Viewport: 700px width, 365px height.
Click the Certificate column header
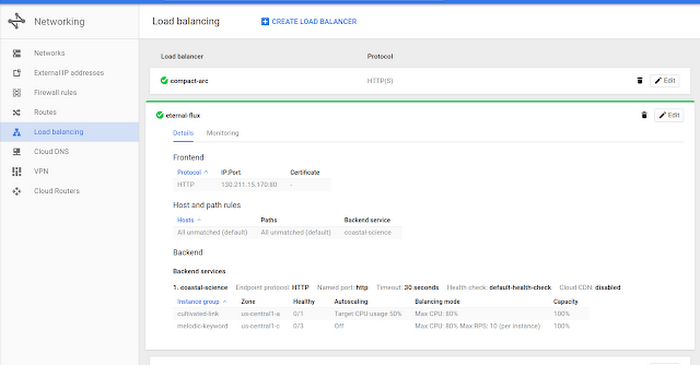click(x=305, y=172)
